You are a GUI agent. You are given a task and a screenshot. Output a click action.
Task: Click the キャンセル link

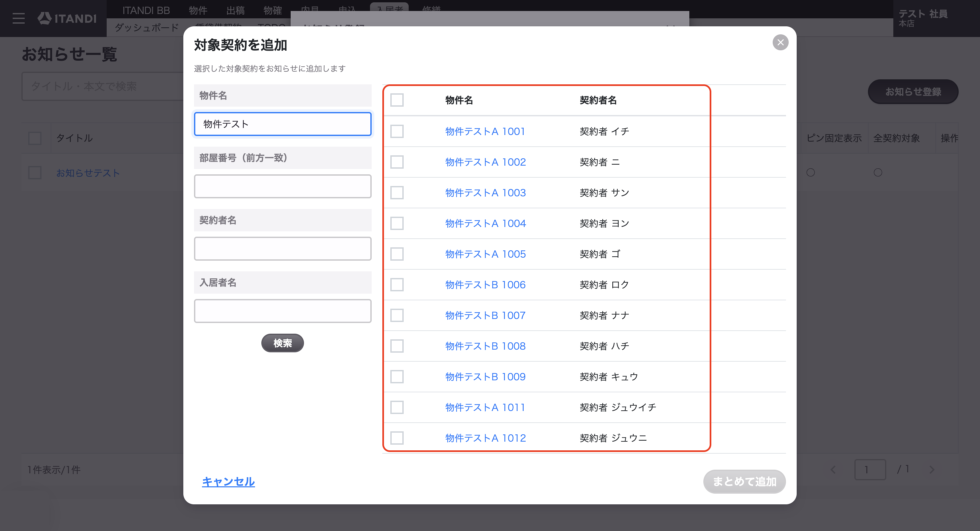(x=228, y=482)
